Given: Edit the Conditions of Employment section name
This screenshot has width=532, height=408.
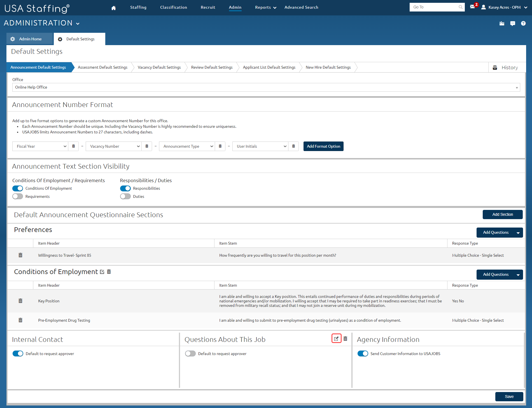Looking at the screenshot, I should (x=102, y=272).
